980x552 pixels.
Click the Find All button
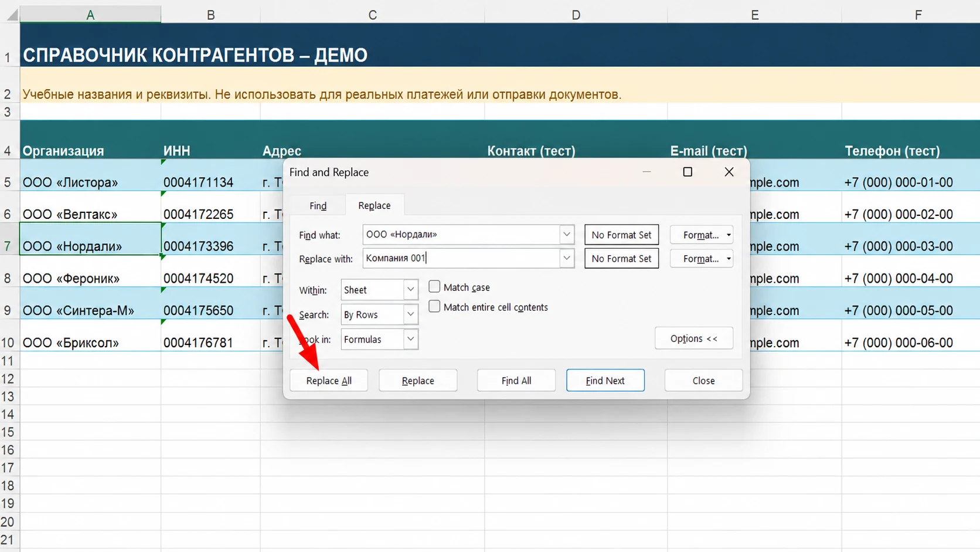516,380
